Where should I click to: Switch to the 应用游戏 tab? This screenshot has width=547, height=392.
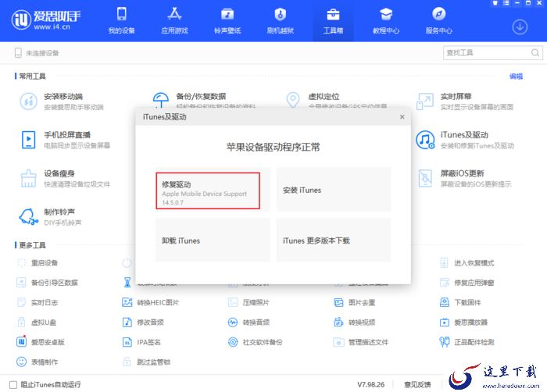point(174,21)
